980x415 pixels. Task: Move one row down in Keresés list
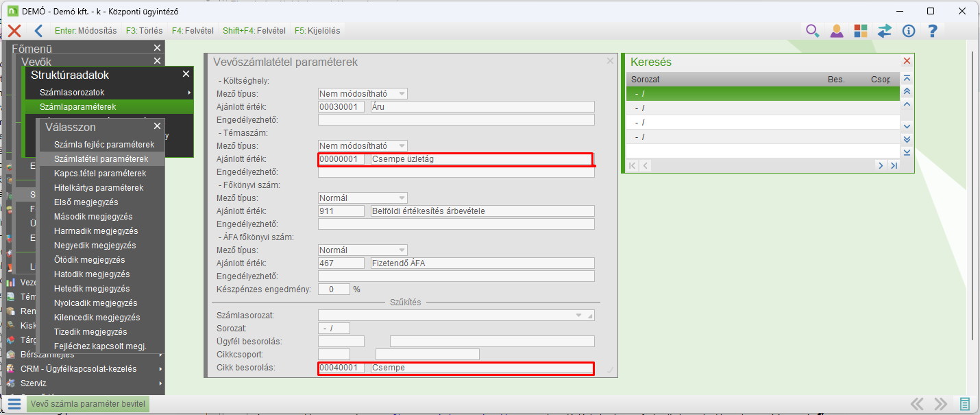pyautogui.click(x=907, y=126)
